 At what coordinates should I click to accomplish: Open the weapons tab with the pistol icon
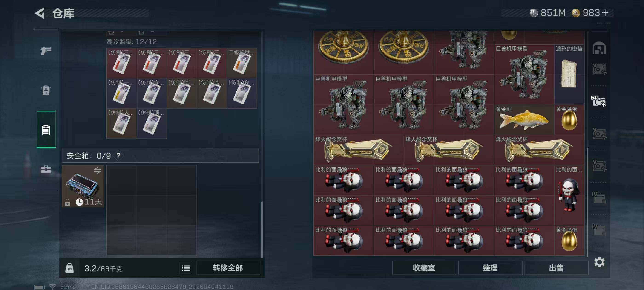[x=46, y=51]
